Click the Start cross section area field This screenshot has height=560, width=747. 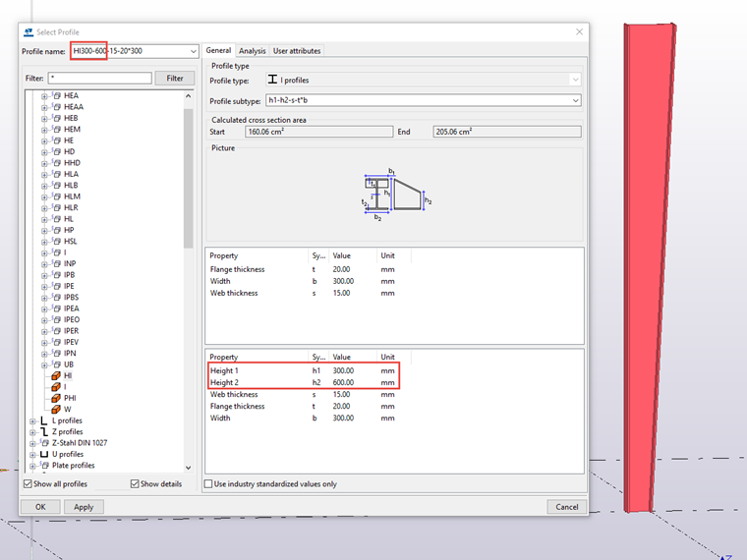[318, 132]
